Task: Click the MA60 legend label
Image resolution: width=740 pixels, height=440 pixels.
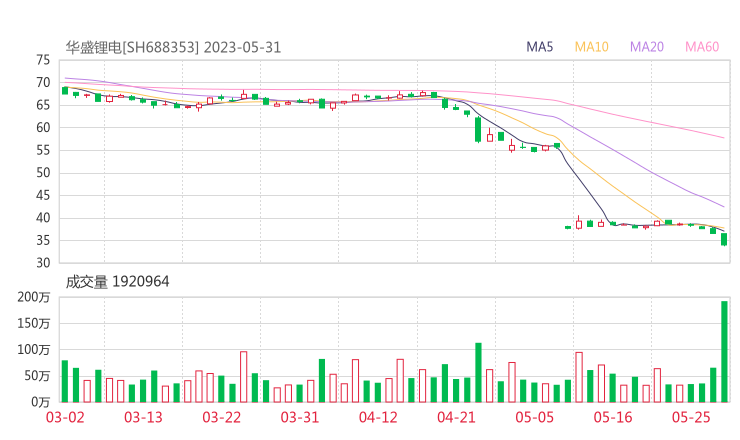Action: pos(702,47)
